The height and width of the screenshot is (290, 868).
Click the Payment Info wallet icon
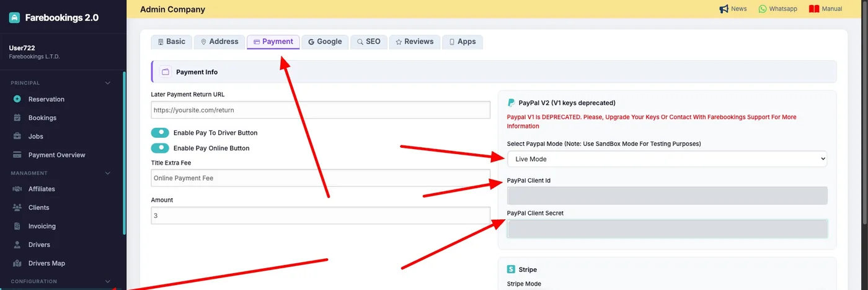click(166, 71)
